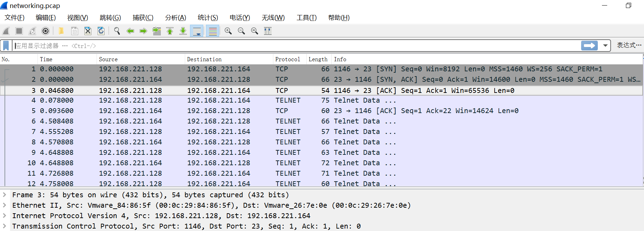This screenshot has height=231, width=644.
Task: Expand the Ethernet II details row
Action: (x=5, y=205)
